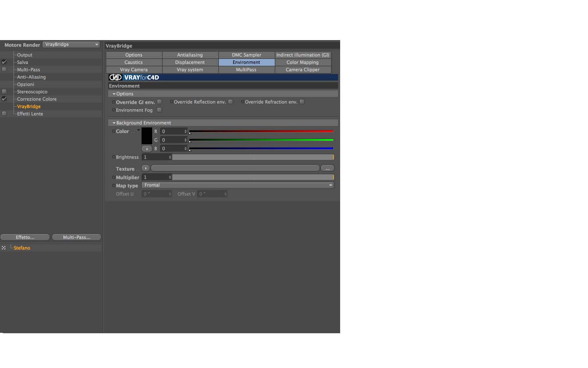Click the red R color slider
The width and height of the screenshot is (588, 368).
(x=261, y=131)
